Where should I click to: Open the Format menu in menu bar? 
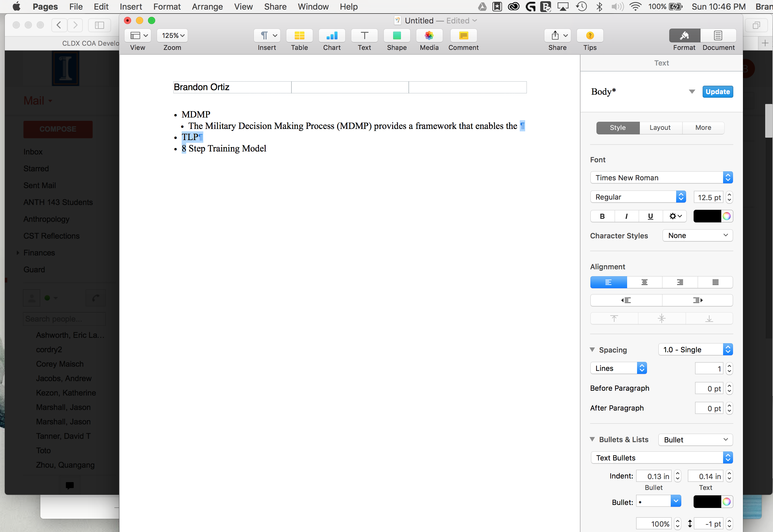[167, 6]
